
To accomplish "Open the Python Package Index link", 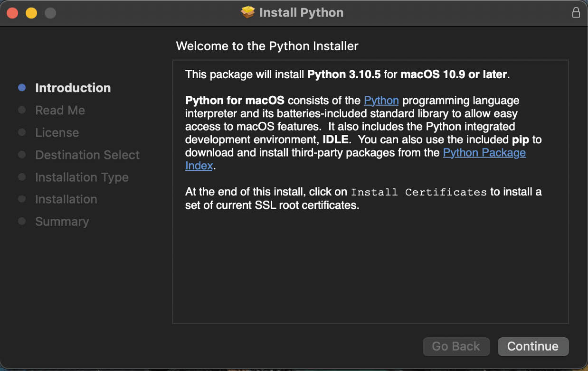I will tap(484, 153).
